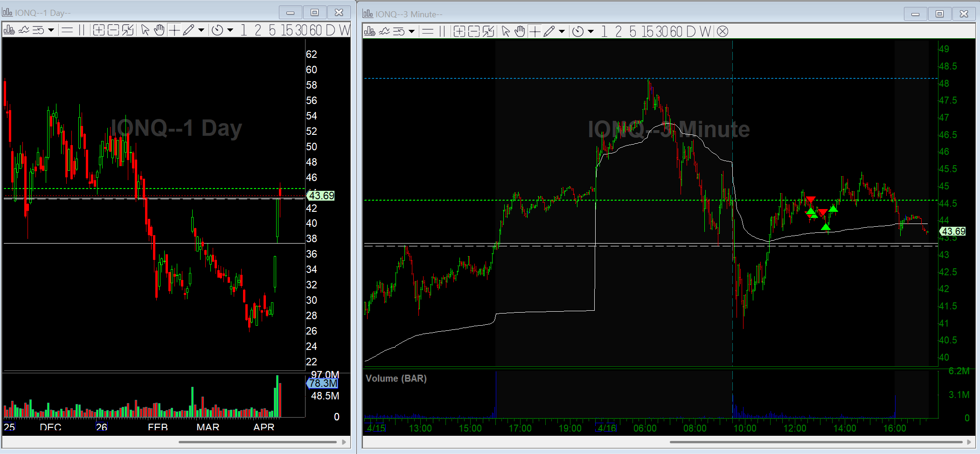Select vertical line tool in 3 Minute window
Screen dimensions: 980x454
coord(442,31)
